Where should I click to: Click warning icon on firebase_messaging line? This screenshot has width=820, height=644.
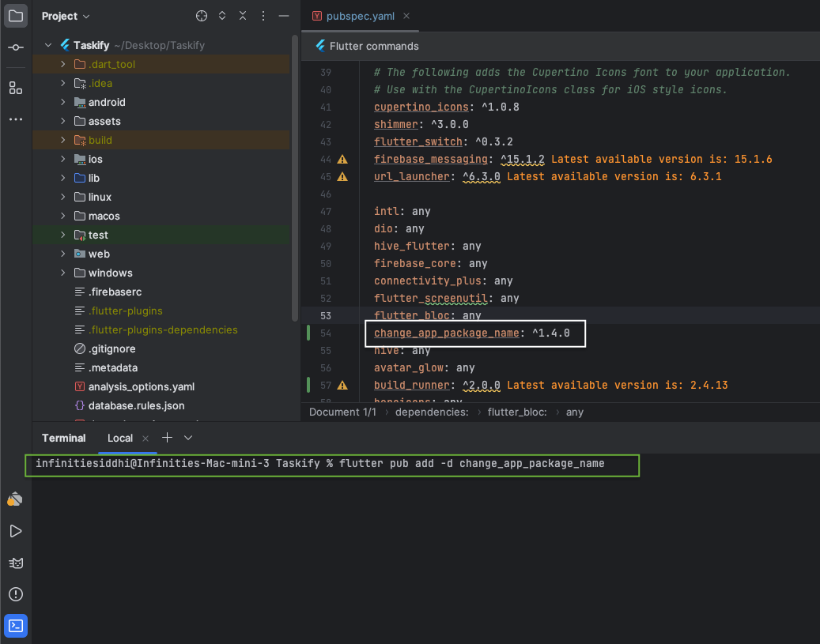(342, 160)
